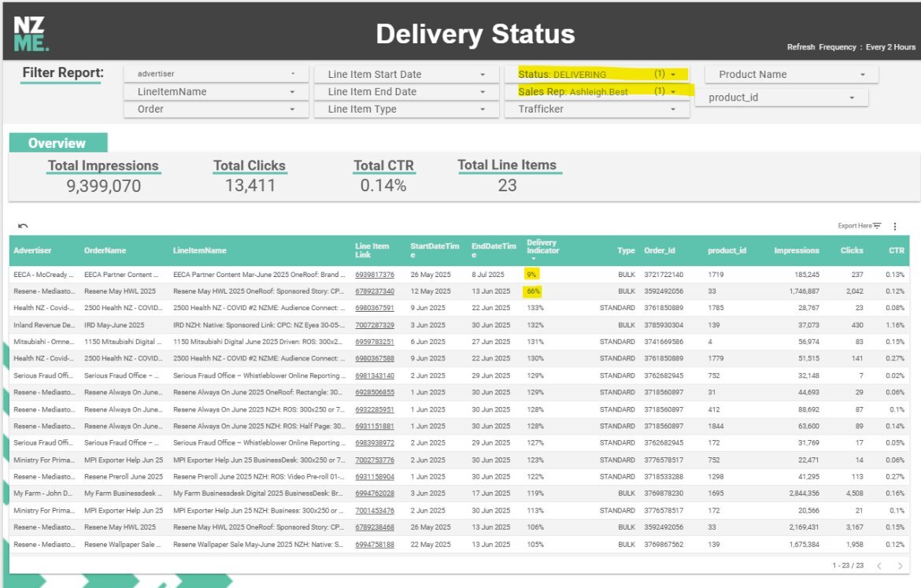The height and width of the screenshot is (588, 921).
Task: Go to the previous table page
Action: 880,565
